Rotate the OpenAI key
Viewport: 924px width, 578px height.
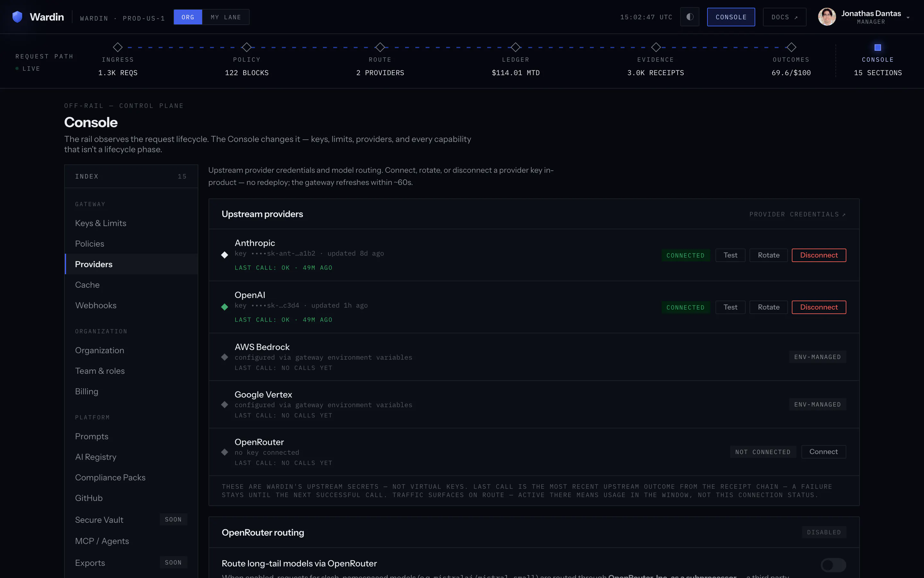(768, 307)
